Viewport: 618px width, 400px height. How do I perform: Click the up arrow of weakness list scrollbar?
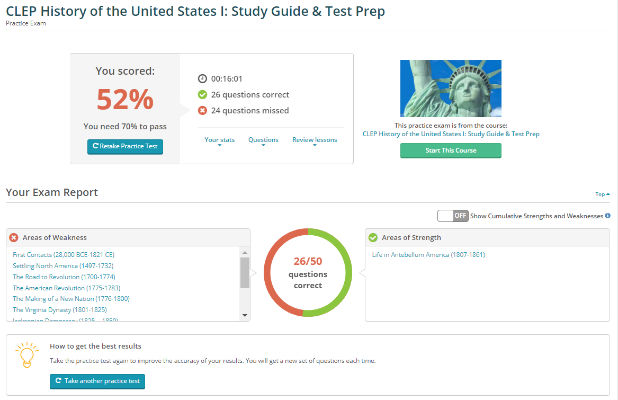[x=245, y=253]
